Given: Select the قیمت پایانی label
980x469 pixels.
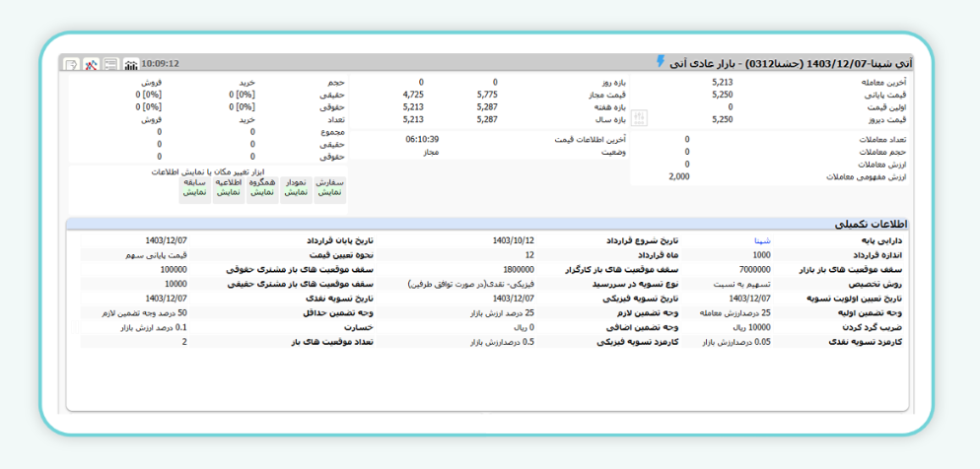Looking at the screenshot, I should point(887,95).
